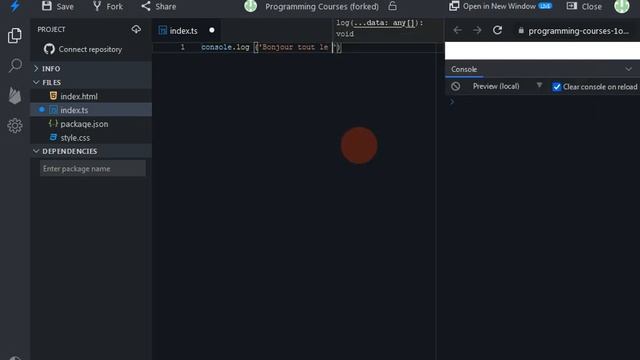Open the Settings gear in sidebar
The image size is (640, 360).
point(15,125)
